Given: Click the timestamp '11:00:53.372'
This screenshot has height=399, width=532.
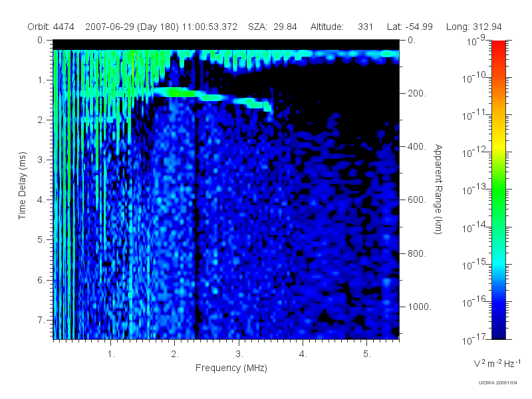Looking at the screenshot, I should (209, 27).
